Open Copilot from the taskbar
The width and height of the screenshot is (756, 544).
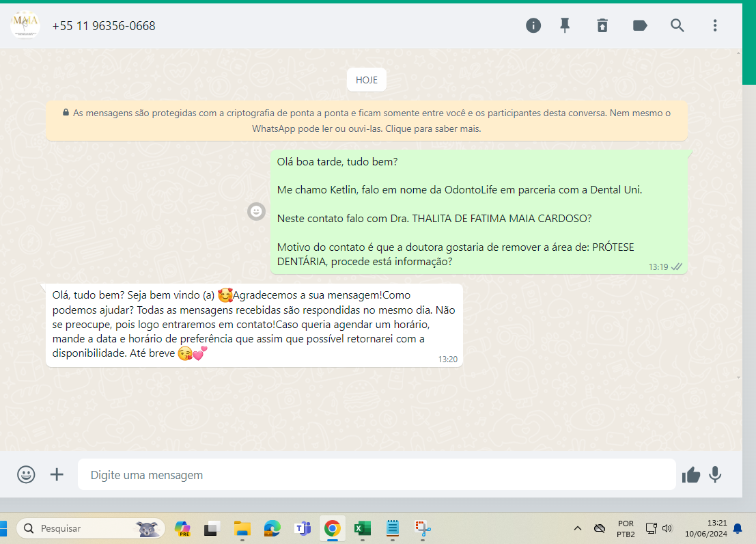pyautogui.click(x=182, y=528)
